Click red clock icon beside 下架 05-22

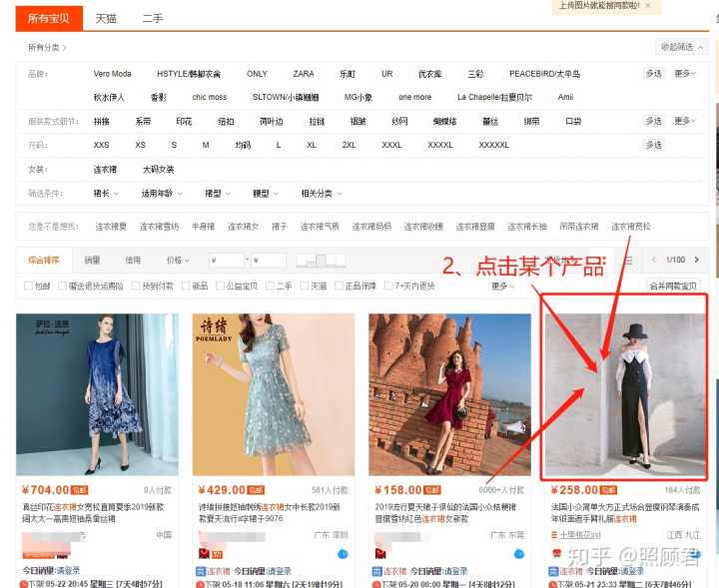pos(24,584)
